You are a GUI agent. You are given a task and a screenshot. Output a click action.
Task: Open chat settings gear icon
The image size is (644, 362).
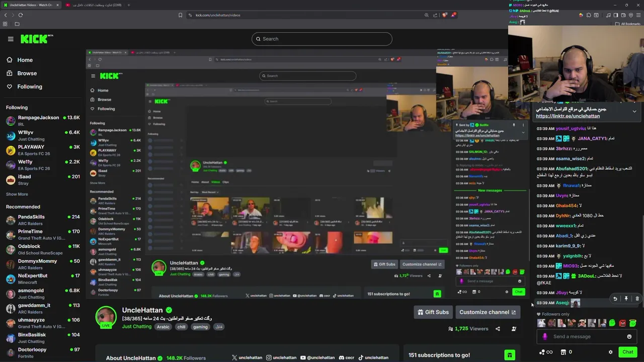click(610, 352)
